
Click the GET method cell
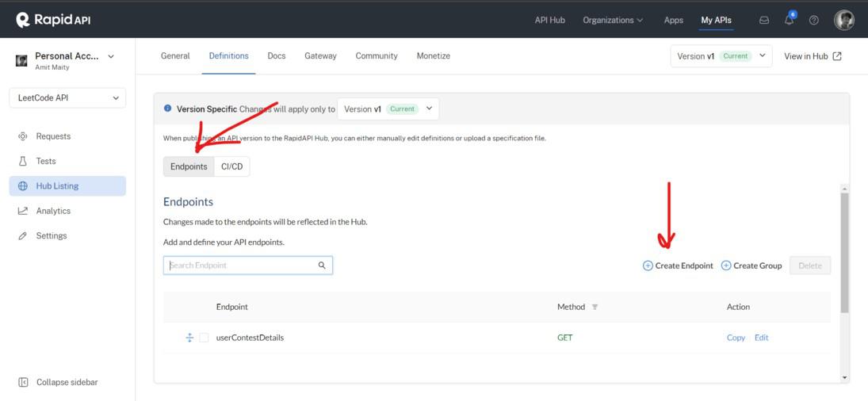coord(564,338)
